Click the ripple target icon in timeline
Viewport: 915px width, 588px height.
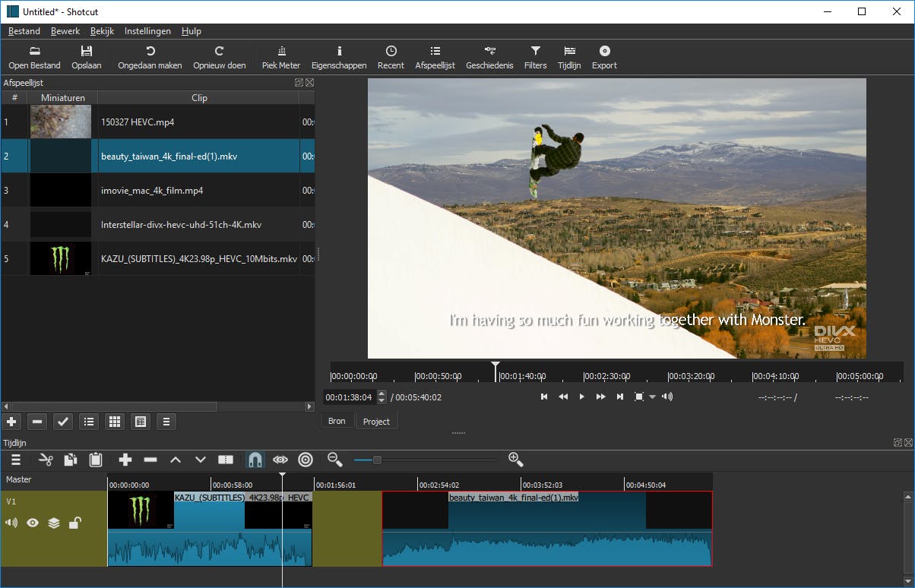tap(306, 460)
